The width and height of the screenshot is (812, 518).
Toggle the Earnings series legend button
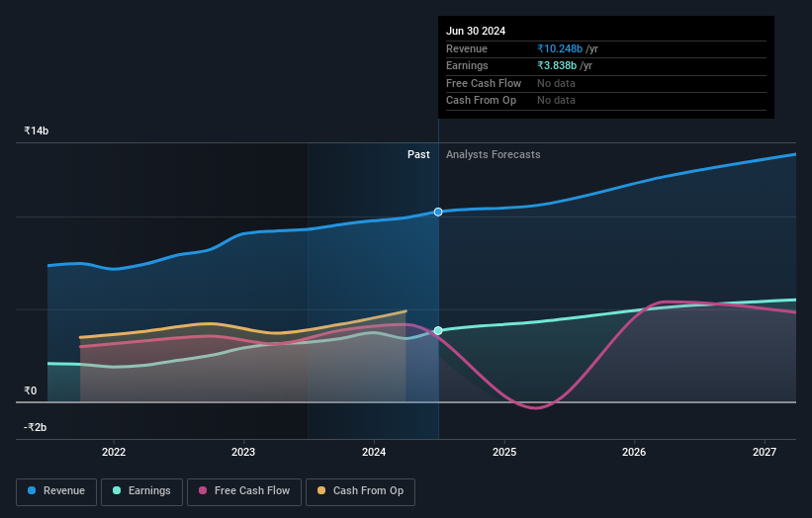click(x=141, y=491)
